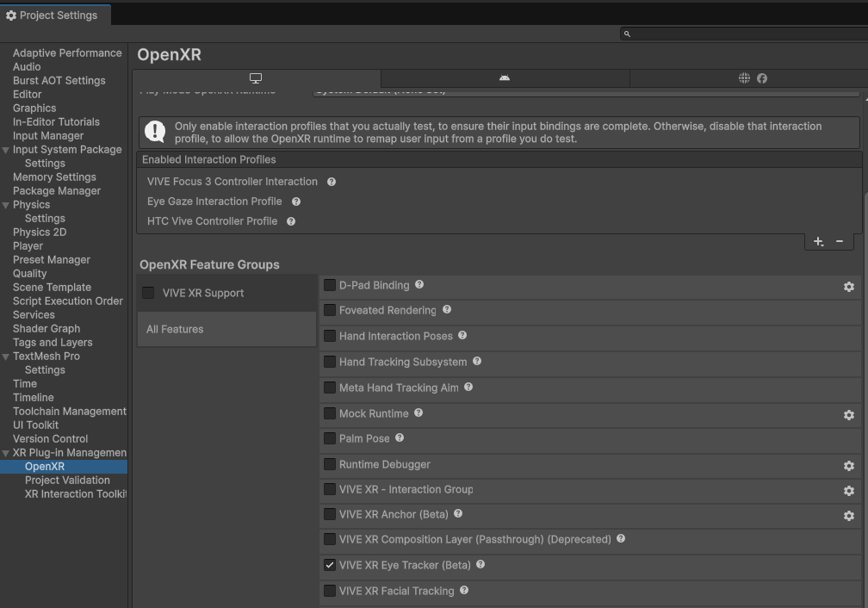This screenshot has width=868, height=608.
Task: Add interaction profile with plus button
Action: (818, 242)
